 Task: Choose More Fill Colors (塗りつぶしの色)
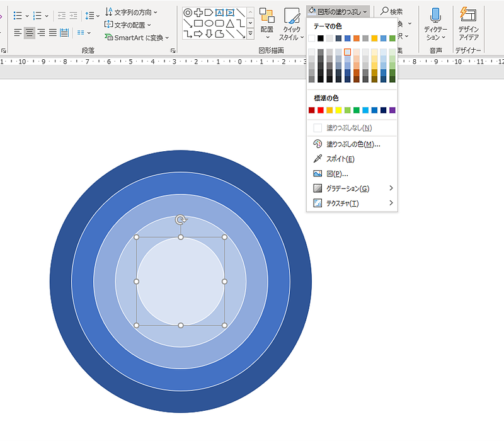pyautogui.click(x=353, y=144)
